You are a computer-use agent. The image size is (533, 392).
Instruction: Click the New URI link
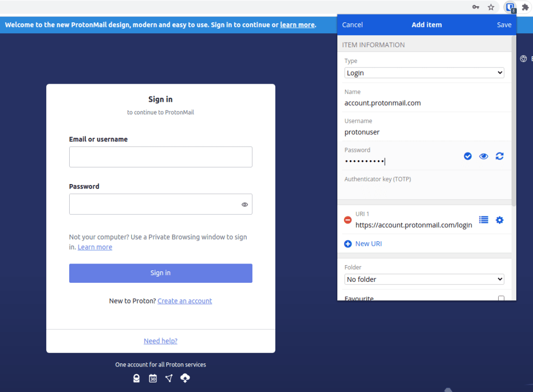369,244
